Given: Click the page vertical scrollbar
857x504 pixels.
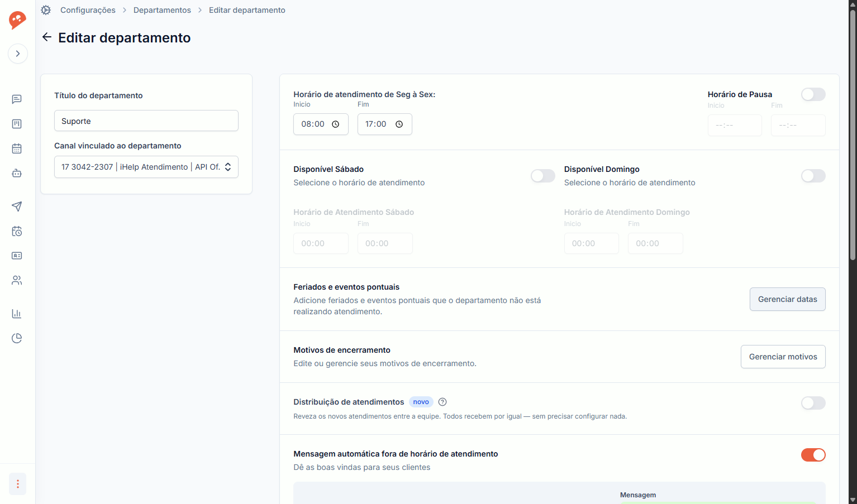Looking at the screenshot, I should pyautogui.click(x=853, y=135).
